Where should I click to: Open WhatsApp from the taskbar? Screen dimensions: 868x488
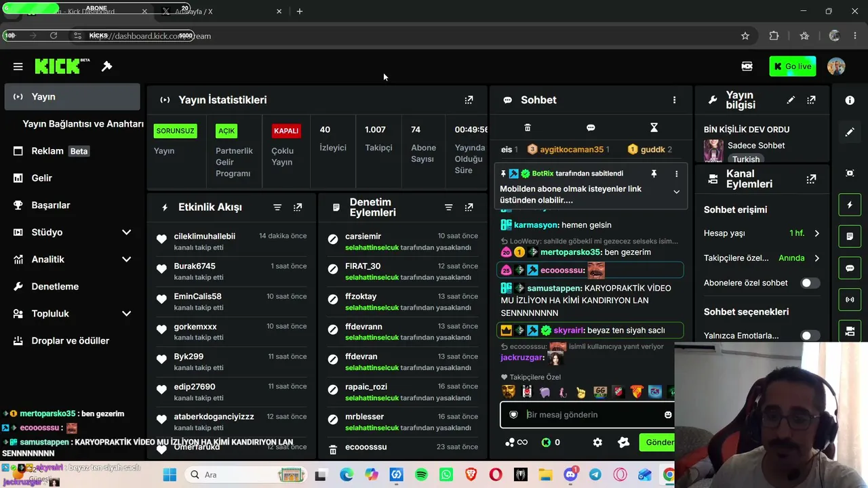446,474
